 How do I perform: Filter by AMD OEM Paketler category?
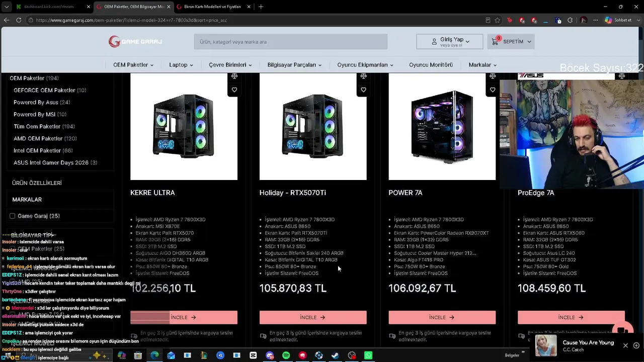(x=45, y=139)
